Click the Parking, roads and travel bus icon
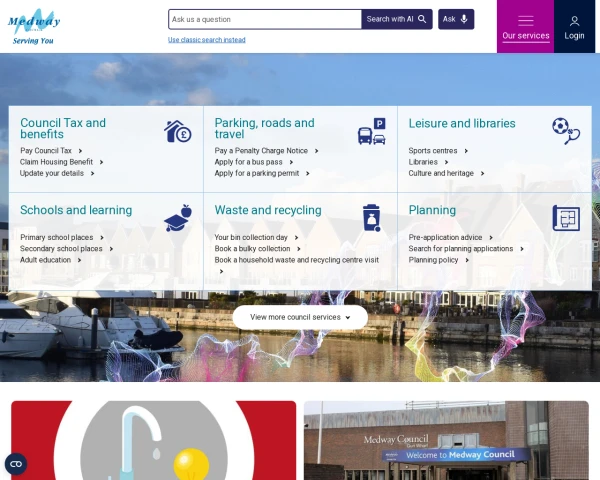The height and width of the screenshot is (480, 600). 372,131
